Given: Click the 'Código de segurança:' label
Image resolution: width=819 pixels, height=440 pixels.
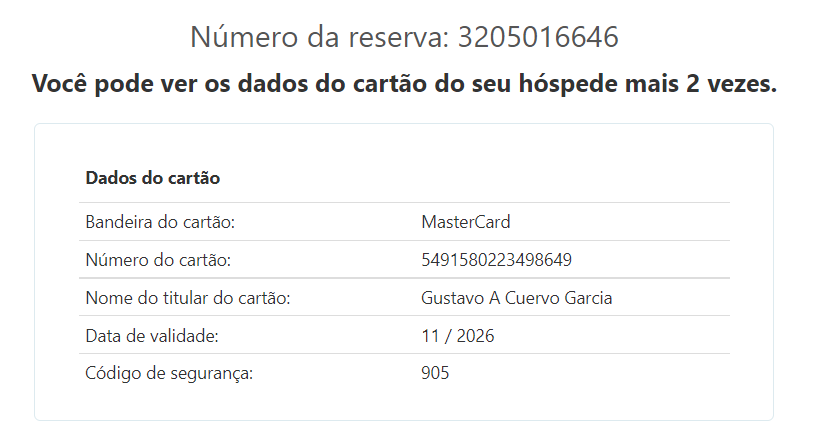Looking at the screenshot, I should [x=170, y=374].
